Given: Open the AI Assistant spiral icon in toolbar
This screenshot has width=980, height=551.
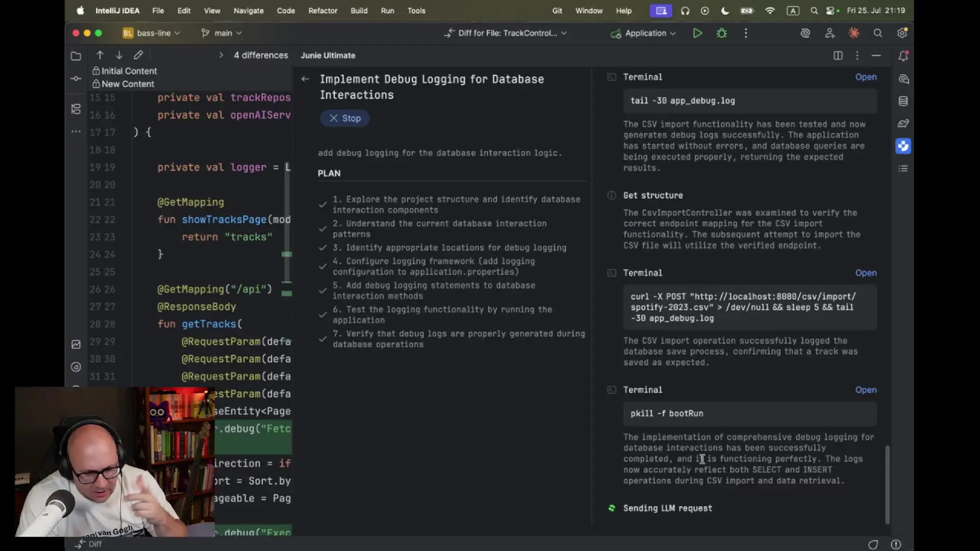Looking at the screenshot, I should [x=805, y=33].
